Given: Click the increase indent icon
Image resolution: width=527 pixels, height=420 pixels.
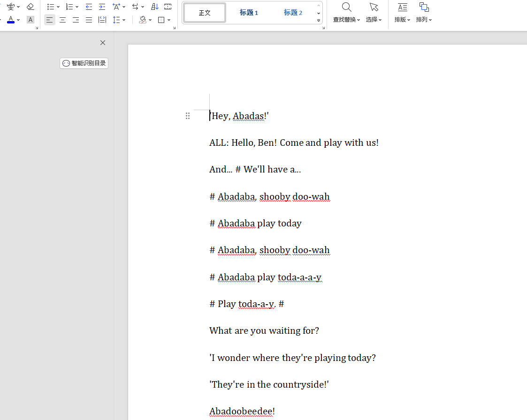Looking at the screenshot, I should coord(102,7).
